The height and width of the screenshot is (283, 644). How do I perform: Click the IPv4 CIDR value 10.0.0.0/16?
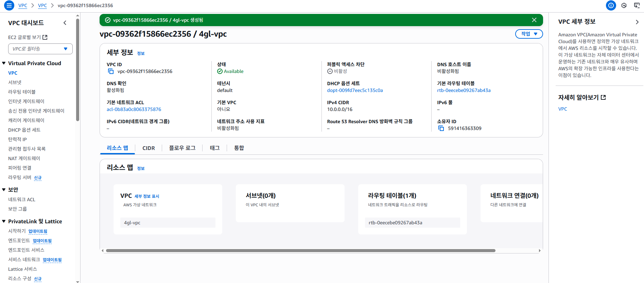pyautogui.click(x=340, y=109)
